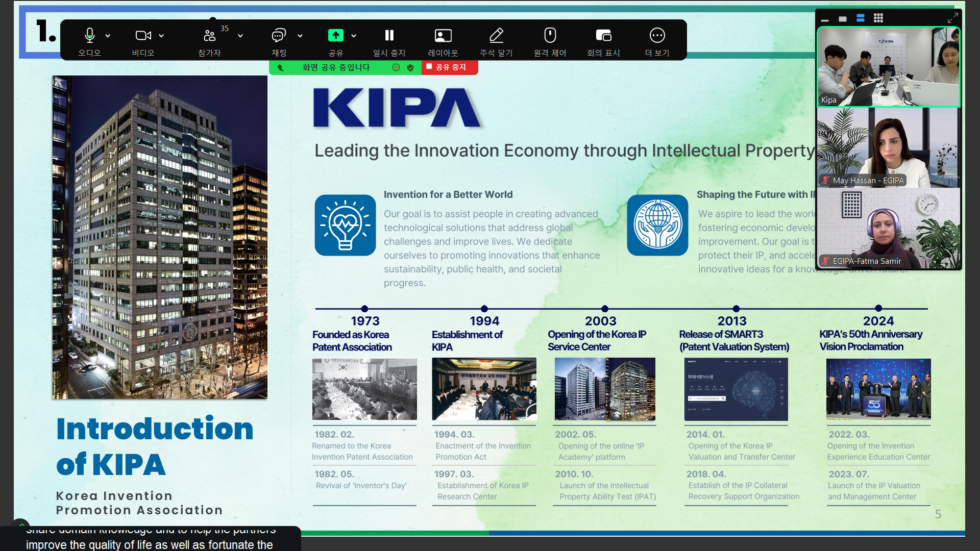Click the red Stop Share button
The image size is (980, 551).
point(449,67)
